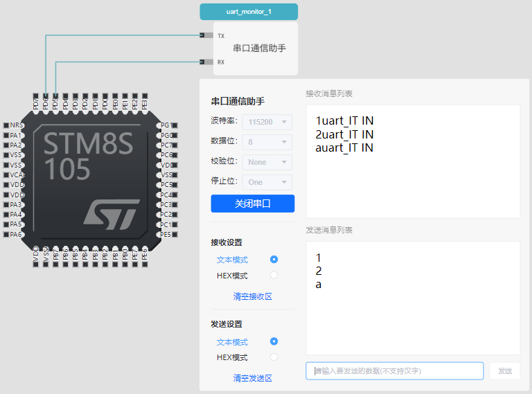Select 文本模式 under 发送设置
This screenshot has width=532, height=394.
274,341
